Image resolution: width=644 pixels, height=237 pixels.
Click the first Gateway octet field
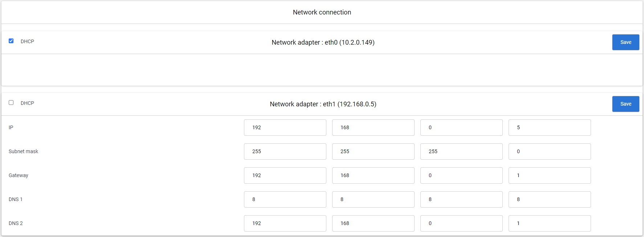pyautogui.click(x=285, y=175)
